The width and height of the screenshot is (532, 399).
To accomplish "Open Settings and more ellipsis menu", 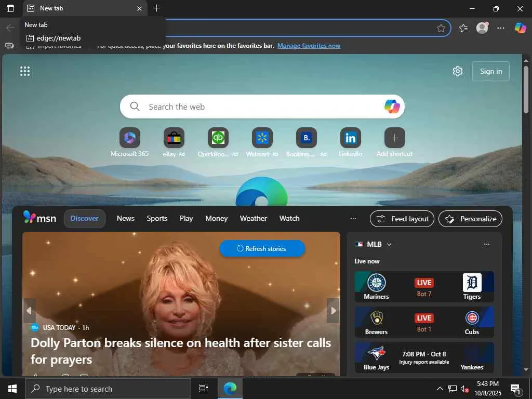I will click(501, 28).
